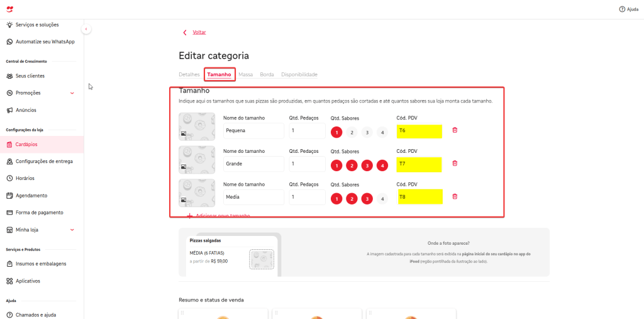Click the Voltar link
The image size is (644, 319).
tap(199, 32)
